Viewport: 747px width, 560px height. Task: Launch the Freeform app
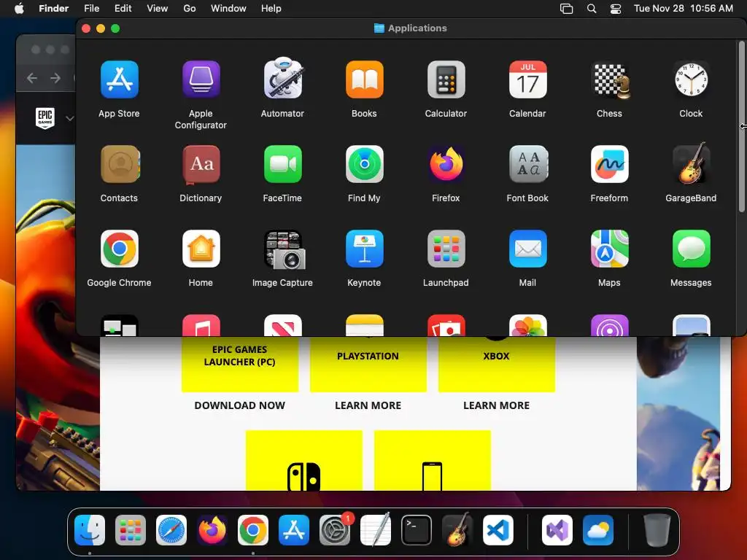tap(609, 164)
